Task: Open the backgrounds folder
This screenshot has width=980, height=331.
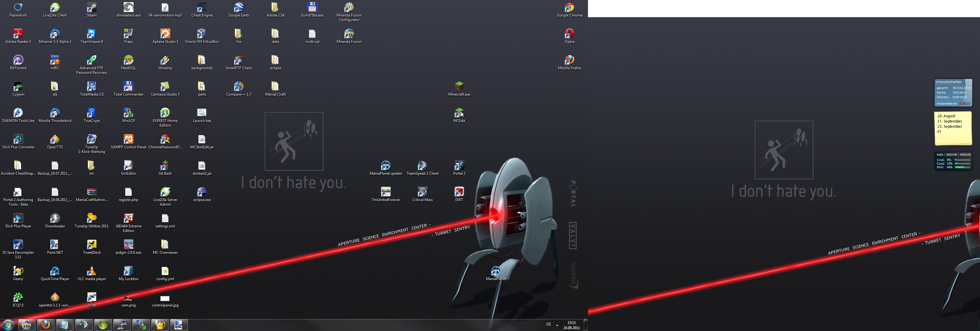Action: click(202, 62)
